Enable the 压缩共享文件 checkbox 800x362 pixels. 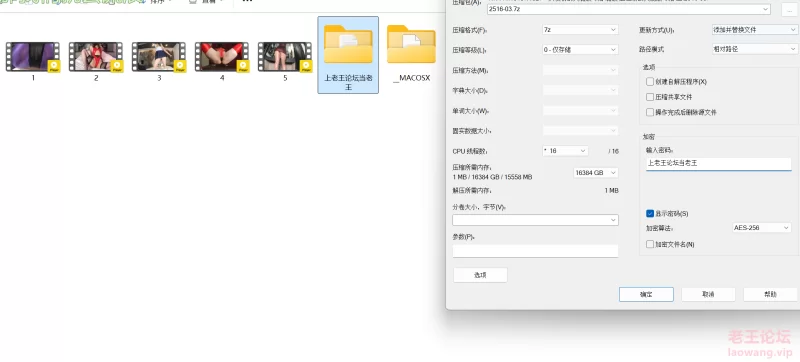[649, 97]
